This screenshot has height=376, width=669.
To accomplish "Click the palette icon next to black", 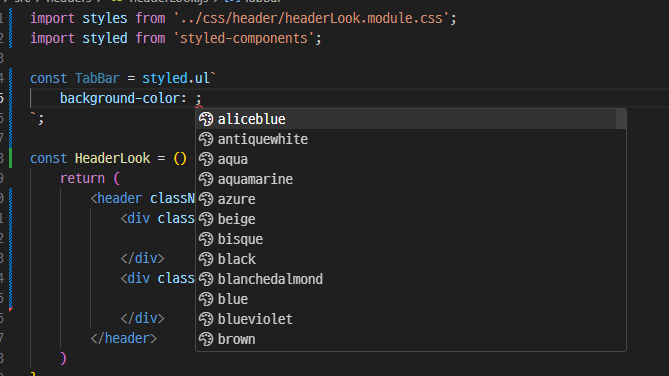I will (x=206, y=259).
